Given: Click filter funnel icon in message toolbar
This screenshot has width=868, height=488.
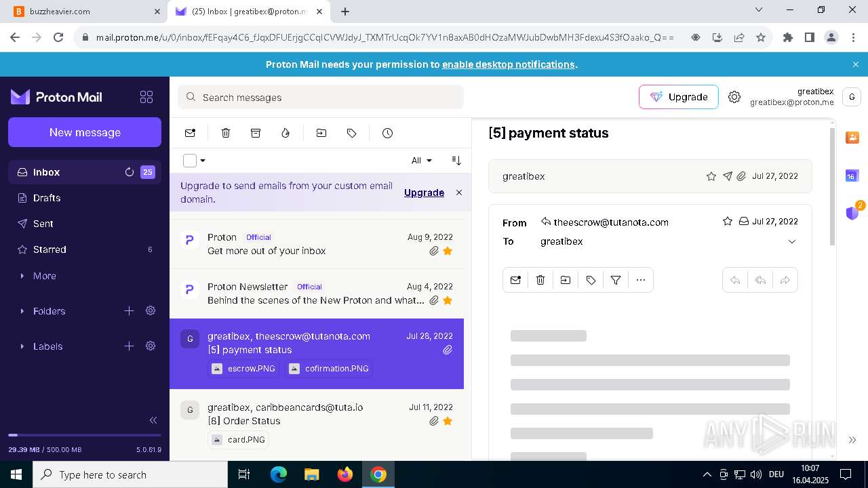Looking at the screenshot, I should (x=616, y=280).
